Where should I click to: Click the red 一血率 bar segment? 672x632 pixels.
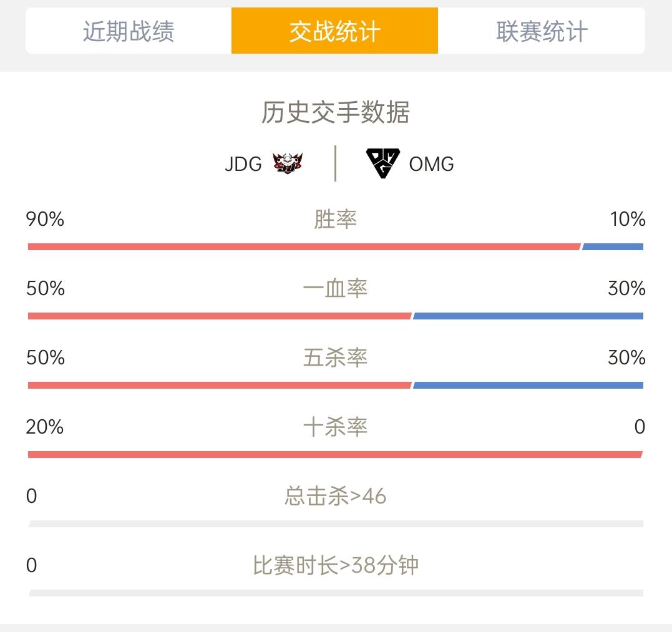pyautogui.click(x=220, y=316)
